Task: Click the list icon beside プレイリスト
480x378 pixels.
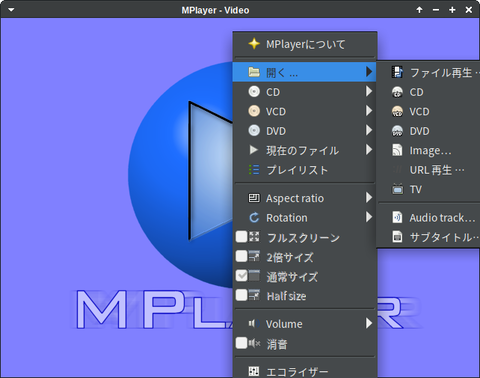Action: click(x=254, y=170)
